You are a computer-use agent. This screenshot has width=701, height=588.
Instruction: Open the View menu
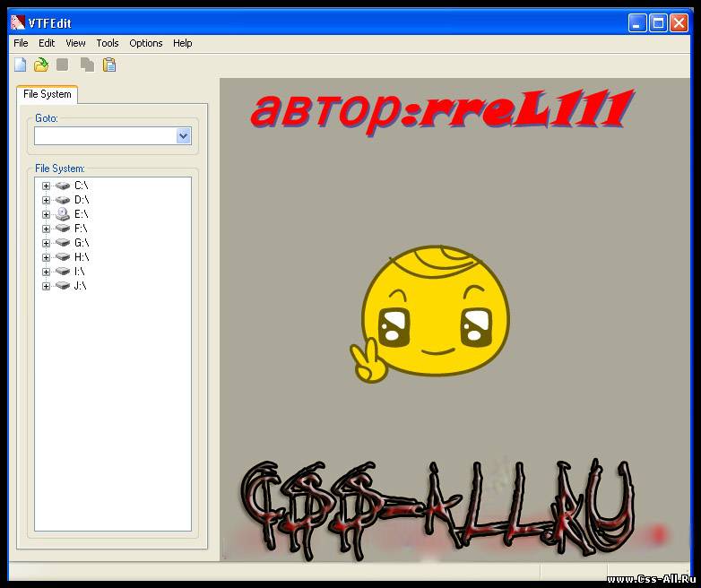click(75, 43)
